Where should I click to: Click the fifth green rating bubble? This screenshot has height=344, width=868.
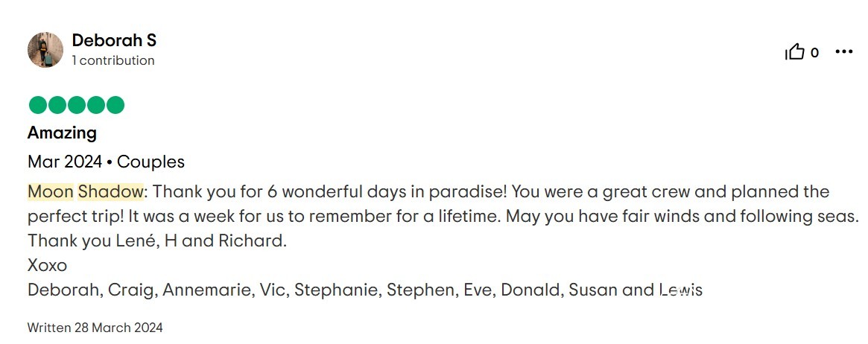pos(115,105)
